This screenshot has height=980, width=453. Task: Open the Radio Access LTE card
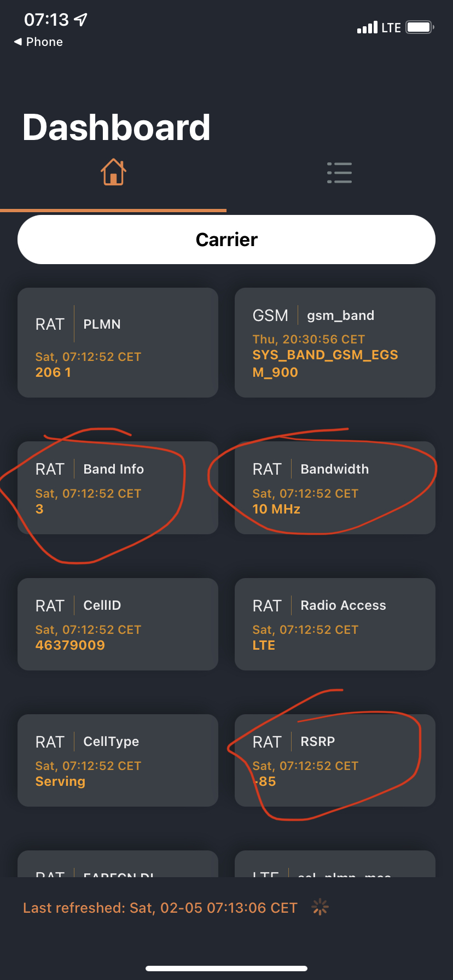(x=335, y=624)
